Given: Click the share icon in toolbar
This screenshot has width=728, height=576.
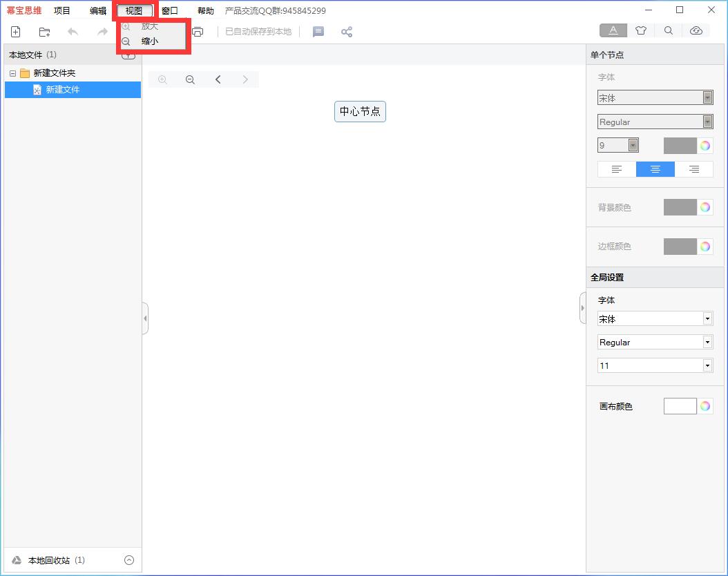Looking at the screenshot, I should tap(347, 32).
